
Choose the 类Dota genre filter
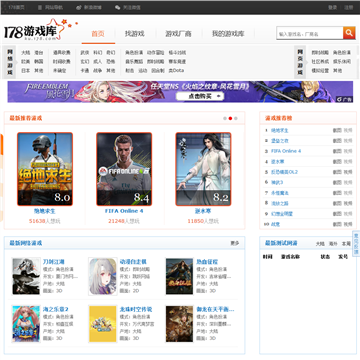click(x=176, y=71)
